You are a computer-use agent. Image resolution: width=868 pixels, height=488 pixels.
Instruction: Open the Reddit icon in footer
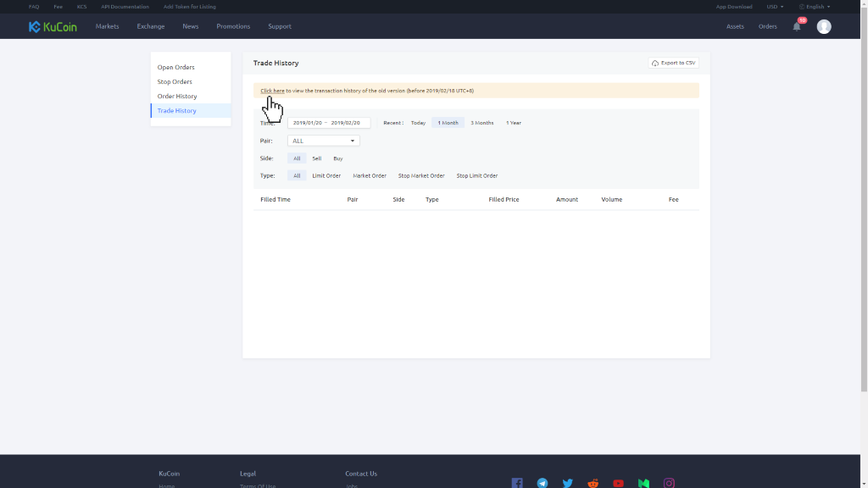click(593, 483)
